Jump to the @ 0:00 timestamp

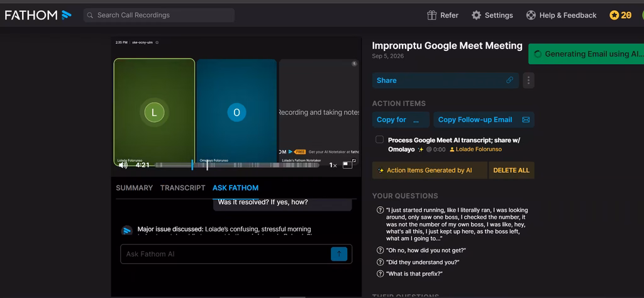pyautogui.click(x=436, y=150)
